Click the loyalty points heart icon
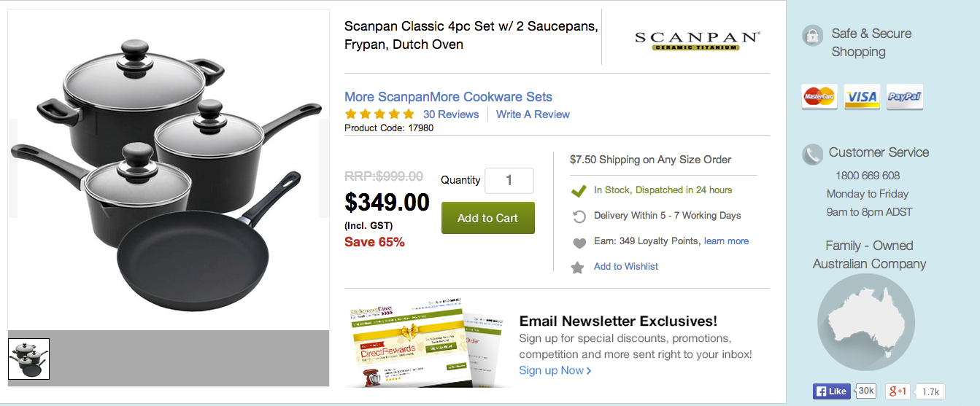 pyautogui.click(x=579, y=243)
